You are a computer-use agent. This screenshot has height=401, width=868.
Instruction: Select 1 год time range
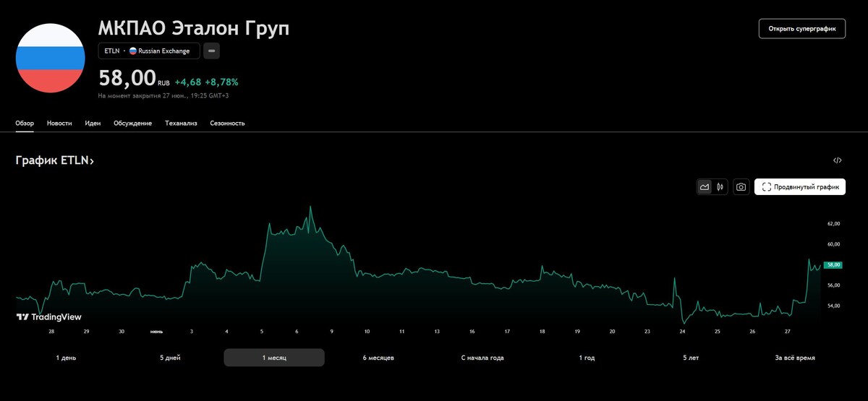point(587,358)
